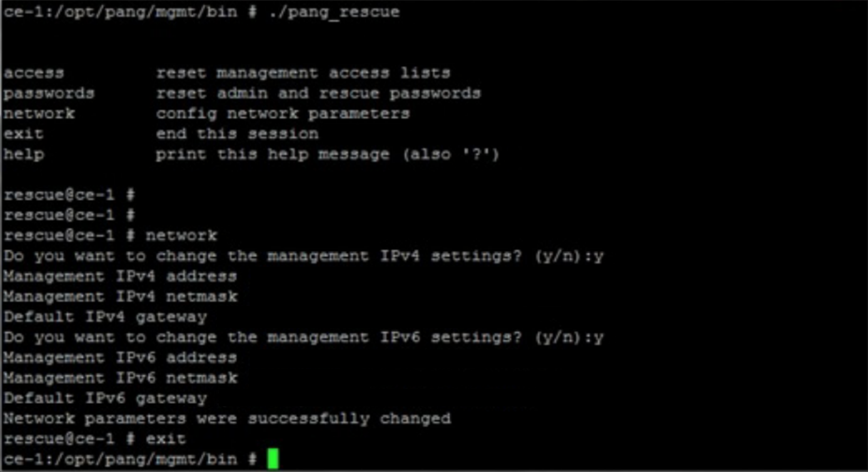This screenshot has height=472, width=868.
Task: Click the typed 'network' command at rescue prompt
Action: pyautogui.click(x=181, y=235)
